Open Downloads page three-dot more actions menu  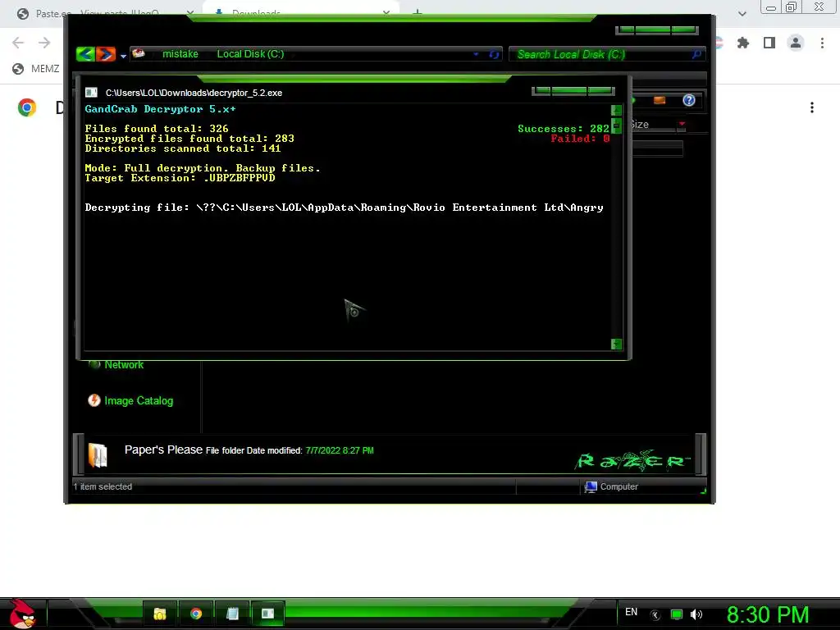(812, 107)
